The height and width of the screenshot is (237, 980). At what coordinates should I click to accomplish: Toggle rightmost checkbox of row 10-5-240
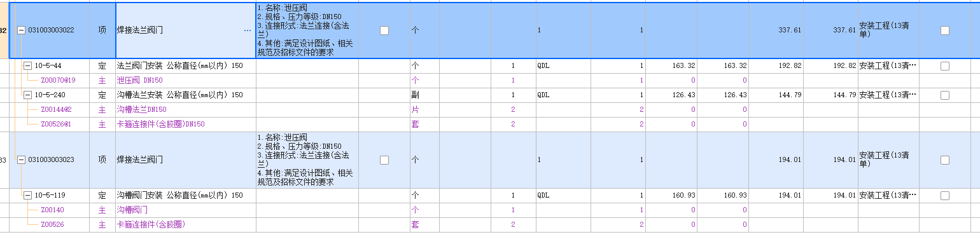click(x=945, y=95)
